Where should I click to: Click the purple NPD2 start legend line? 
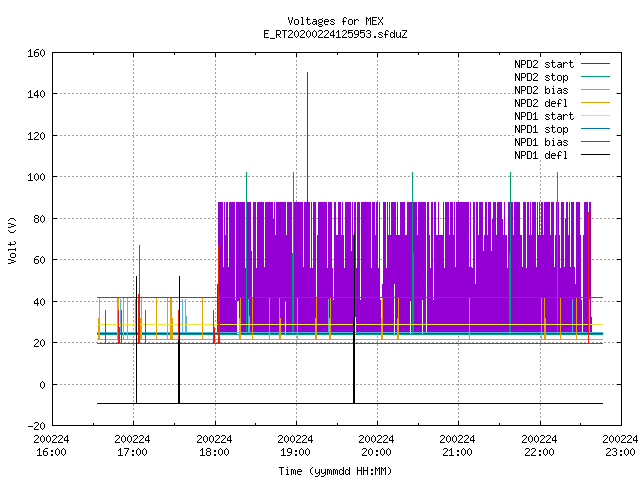tap(595, 64)
